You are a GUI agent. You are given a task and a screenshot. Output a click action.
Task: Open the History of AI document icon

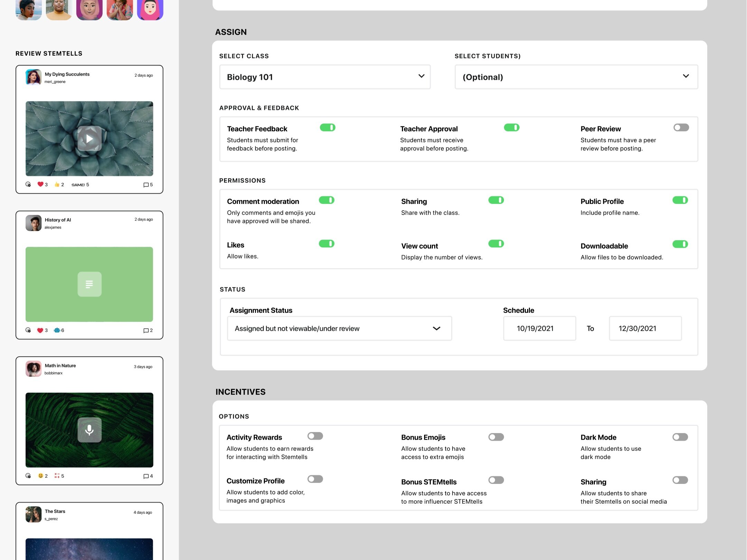tap(90, 284)
